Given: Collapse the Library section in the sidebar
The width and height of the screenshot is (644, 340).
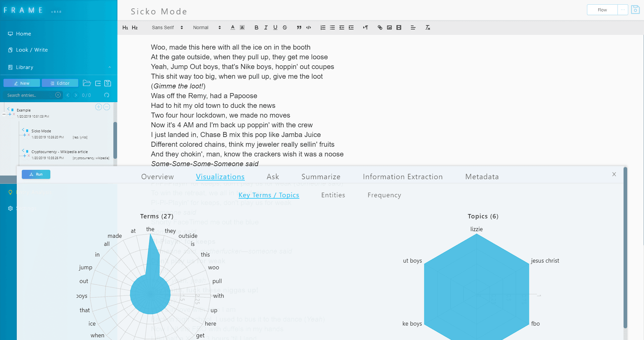Looking at the screenshot, I should 109,67.
